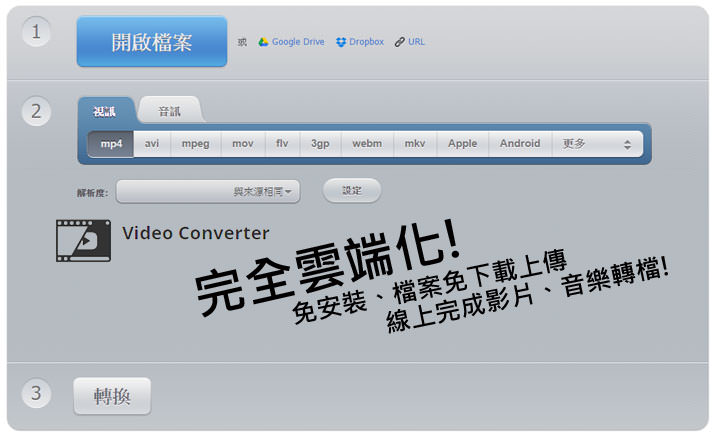Click the Dropbox icon
The height and width of the screenshot is (437, 720).
pos(341,42)
